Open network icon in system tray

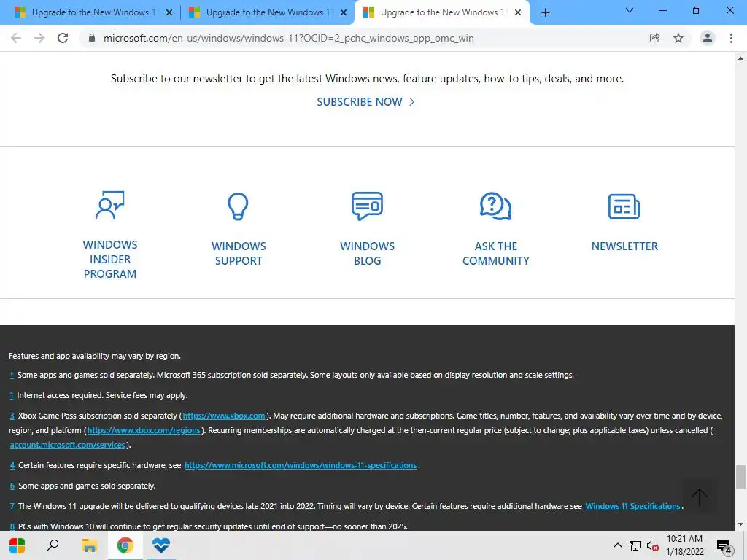[x=635, y=545]
